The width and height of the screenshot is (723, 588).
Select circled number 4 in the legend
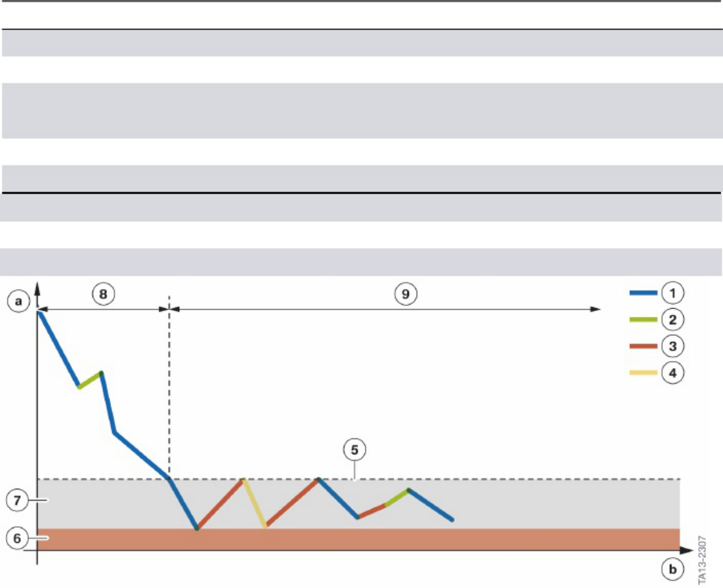[x=672, y=373]
